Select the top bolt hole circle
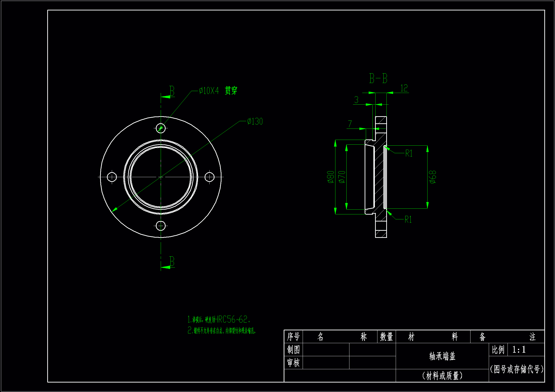 (x=161, y=128)
